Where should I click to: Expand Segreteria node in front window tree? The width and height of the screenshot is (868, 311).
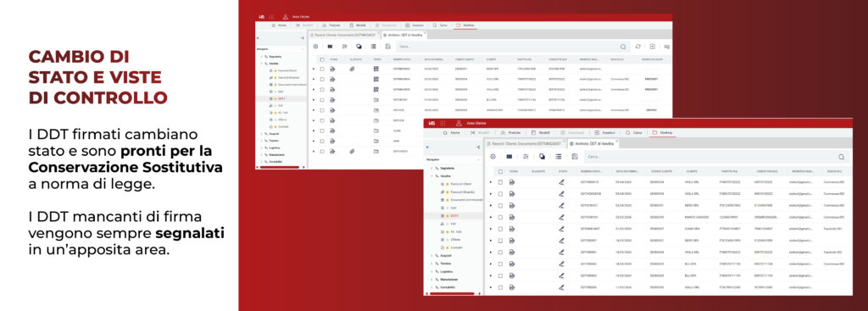[431, 168]
